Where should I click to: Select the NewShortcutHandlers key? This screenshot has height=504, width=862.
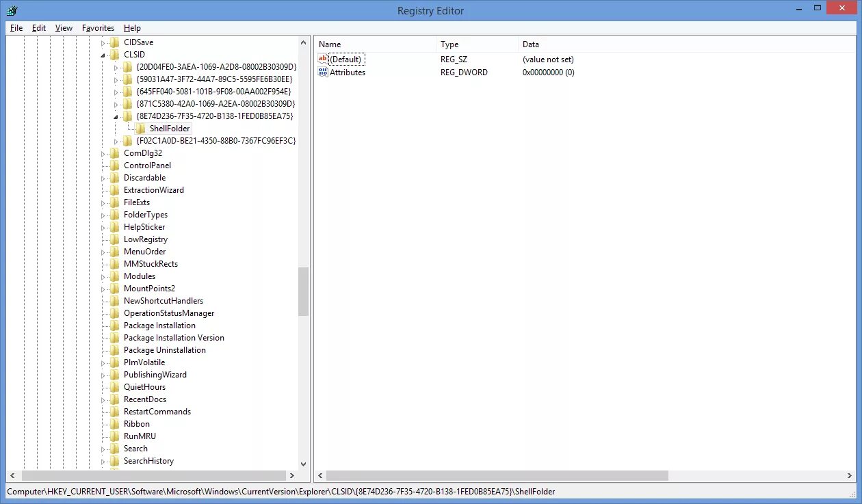coord(163,301)
